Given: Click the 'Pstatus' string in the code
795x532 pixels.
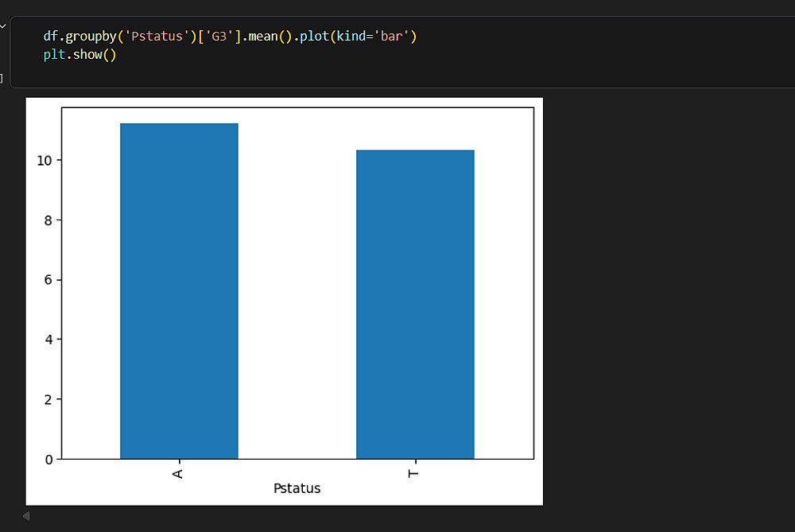Looking at the screenshot, I should tap(155, 37).
